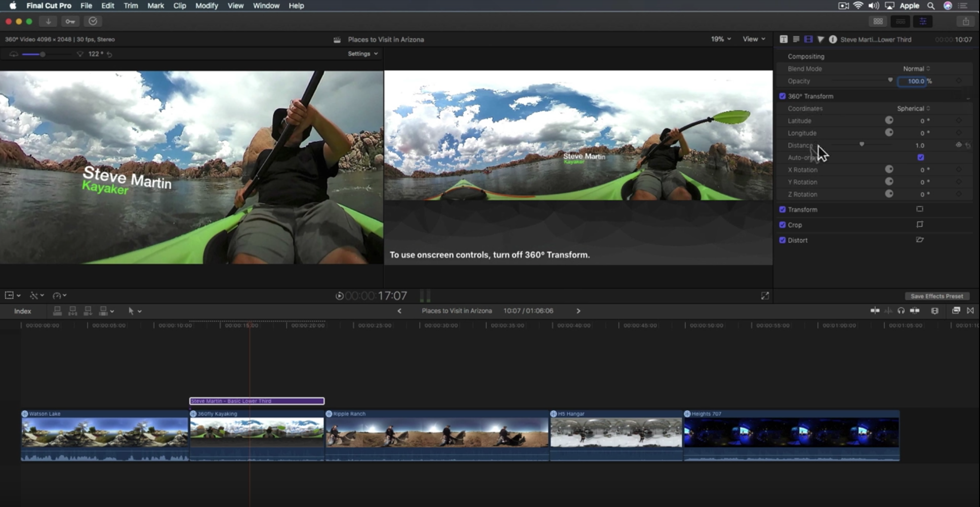Open the retime speedometer dropdown

pyautogui.click(x=60, y=296)
